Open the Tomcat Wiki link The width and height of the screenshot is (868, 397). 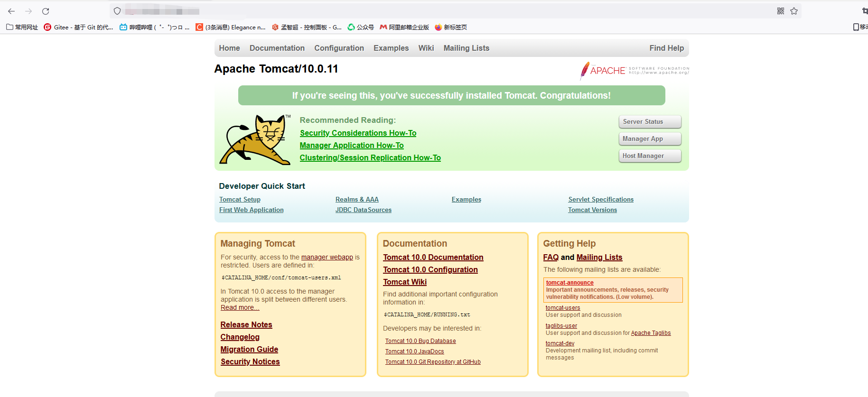point(405,282)
